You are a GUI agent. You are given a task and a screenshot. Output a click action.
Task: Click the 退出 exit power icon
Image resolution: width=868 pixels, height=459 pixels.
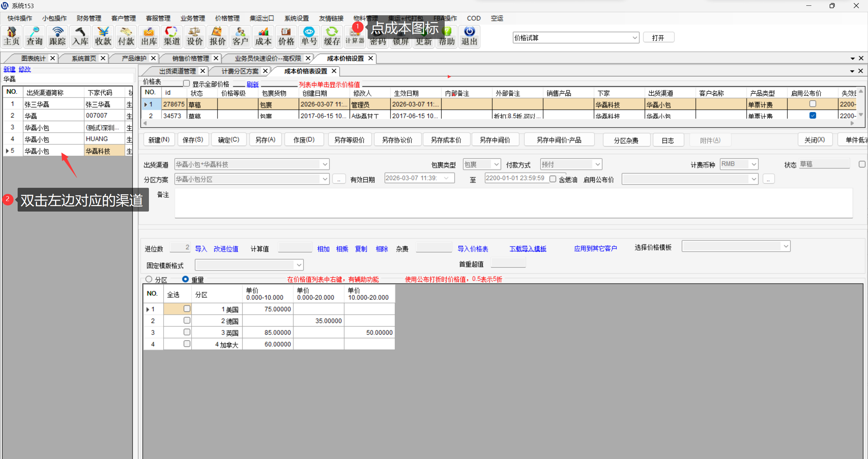pyautogui.click(x=469, y=36)
